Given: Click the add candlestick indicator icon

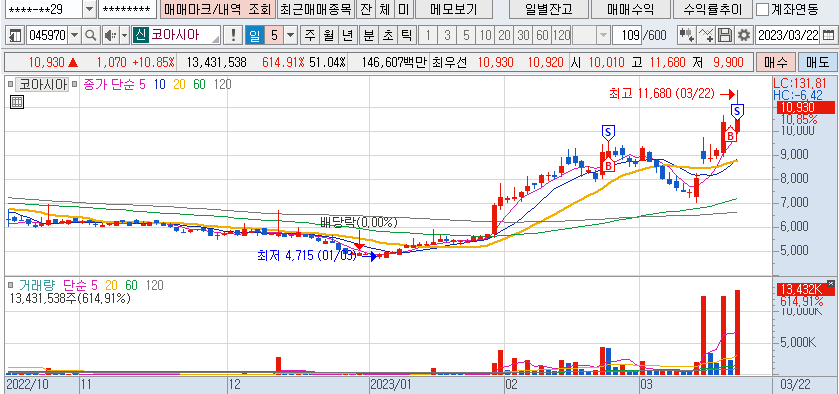Looking at the screenshot, I should click(x=687, y=36).
